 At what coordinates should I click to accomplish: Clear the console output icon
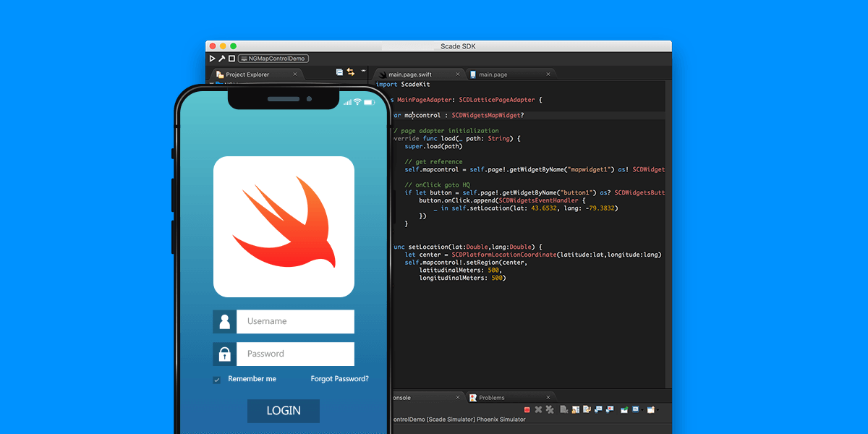[564, 409]
